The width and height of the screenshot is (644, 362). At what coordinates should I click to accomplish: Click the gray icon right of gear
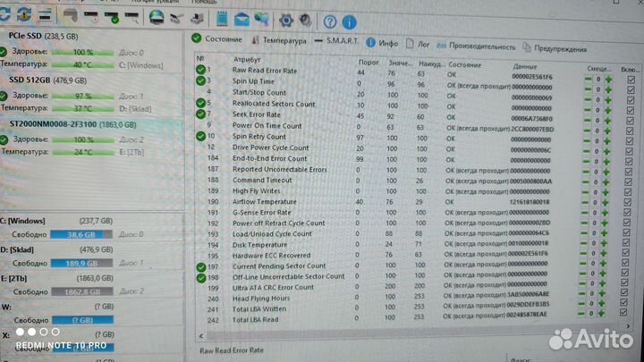pyautogui.click(x=306, y=21)
